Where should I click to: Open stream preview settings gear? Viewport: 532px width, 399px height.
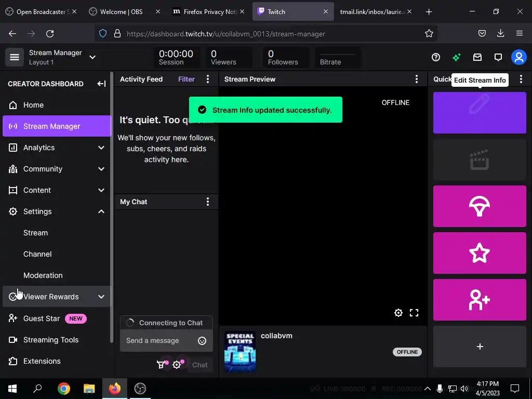tap(398, 313)
